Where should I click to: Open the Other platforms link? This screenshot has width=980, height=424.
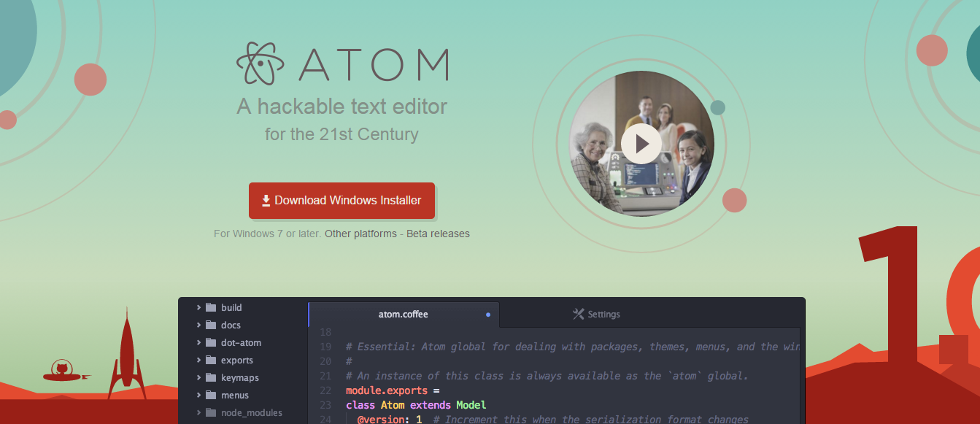click(360, 234)
